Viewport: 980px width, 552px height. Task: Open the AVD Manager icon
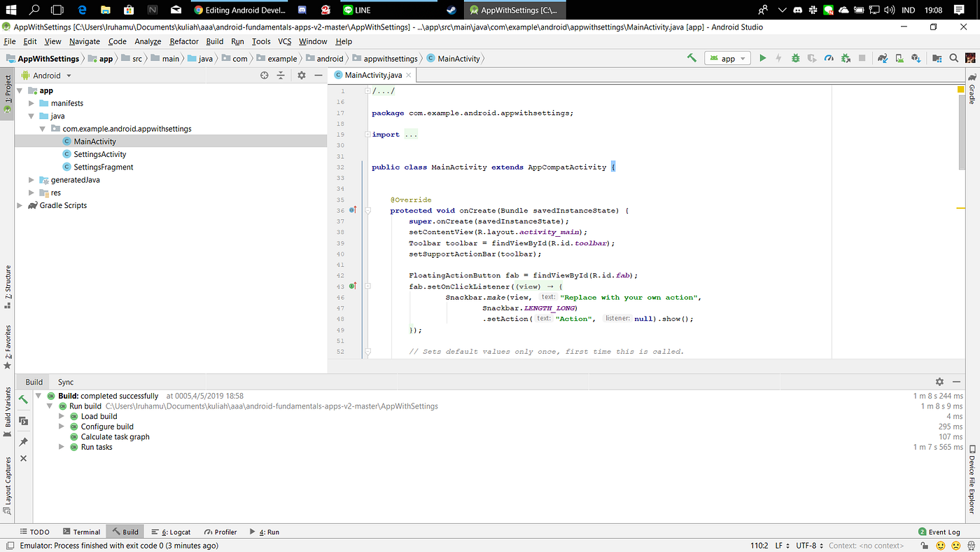[899, 58]
